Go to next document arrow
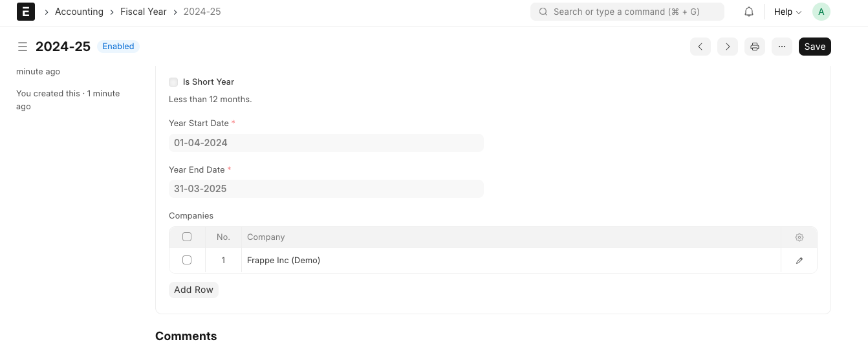Image resolution: width=868 pixels, height=344 pixels. 728,47
